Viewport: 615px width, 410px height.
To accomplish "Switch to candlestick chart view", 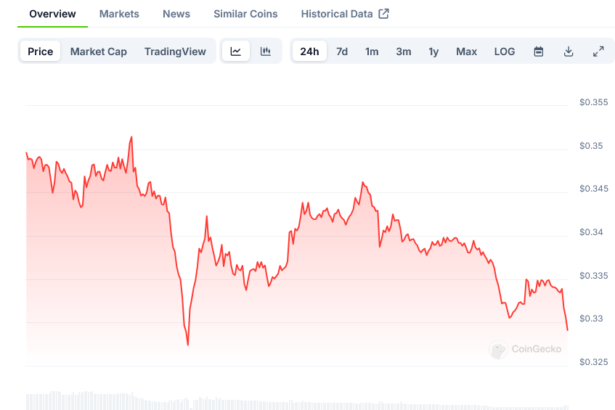I will pos(265,51).
